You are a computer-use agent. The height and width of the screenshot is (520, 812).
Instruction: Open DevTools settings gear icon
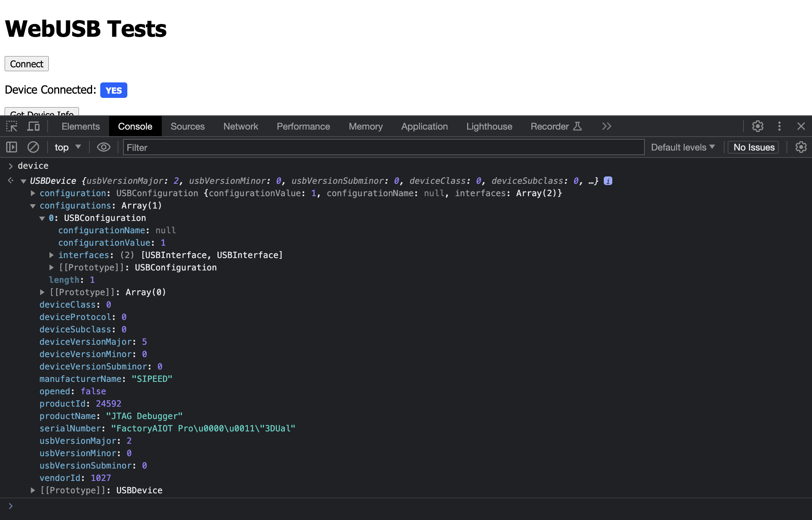(757, 127)
